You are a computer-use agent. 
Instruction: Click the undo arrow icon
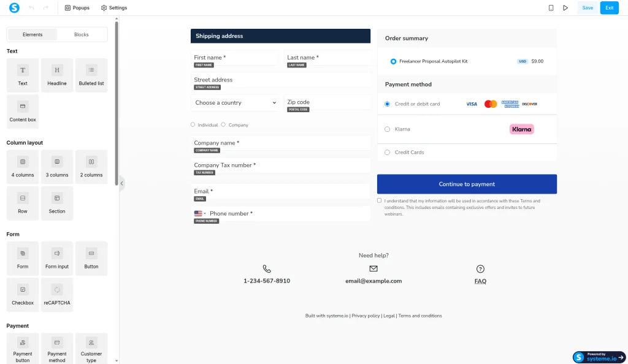pyautogui.click(x=32, y=7)
